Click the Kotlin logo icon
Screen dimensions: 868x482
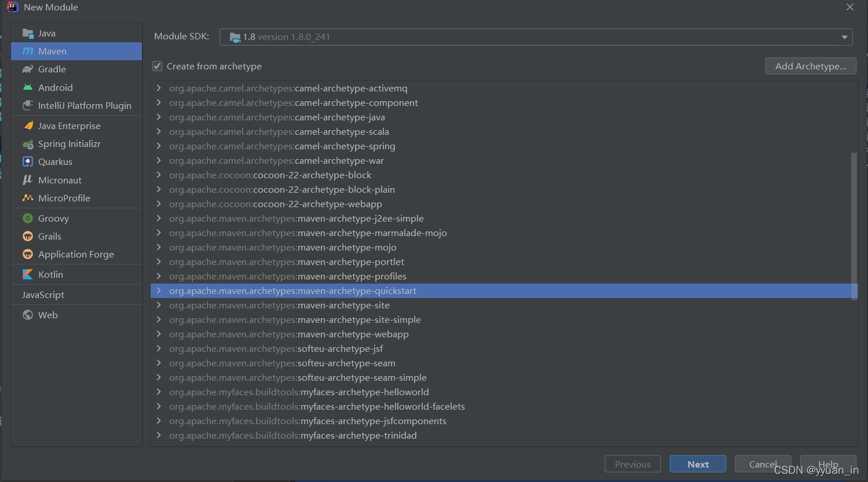click(x=28, y=274)
